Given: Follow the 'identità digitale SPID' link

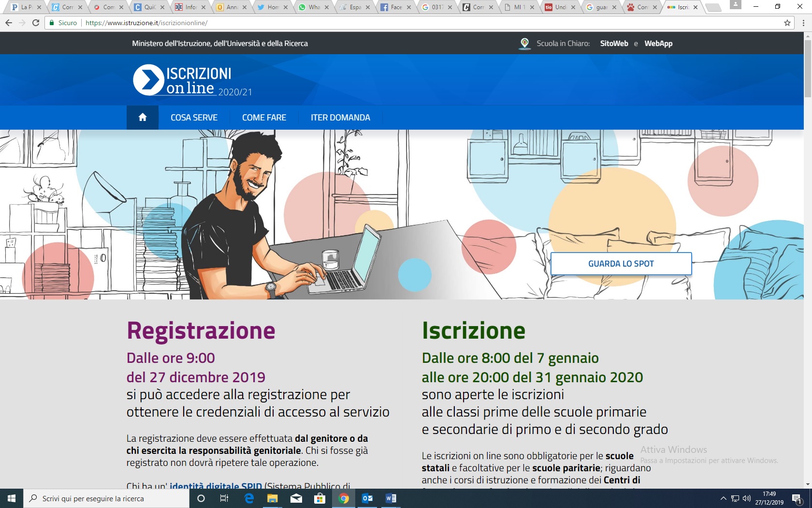Looking at the screenshot, I should click(216, 485).
